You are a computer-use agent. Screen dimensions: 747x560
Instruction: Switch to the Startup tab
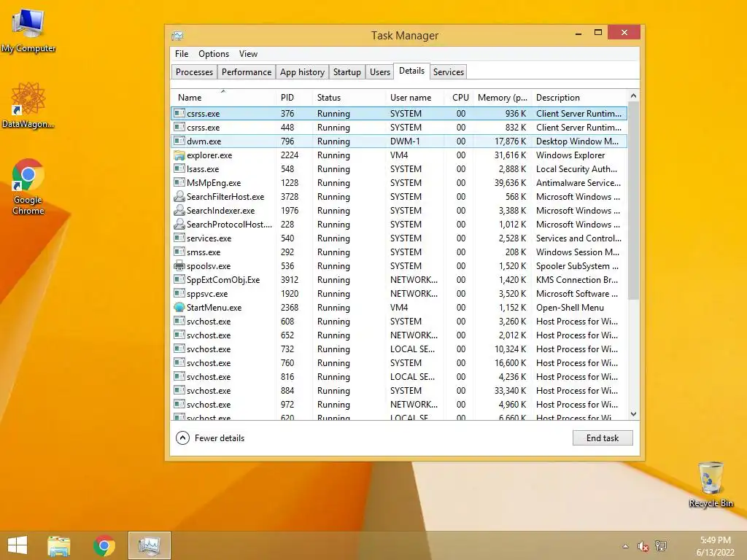click(x=347, y=72)
